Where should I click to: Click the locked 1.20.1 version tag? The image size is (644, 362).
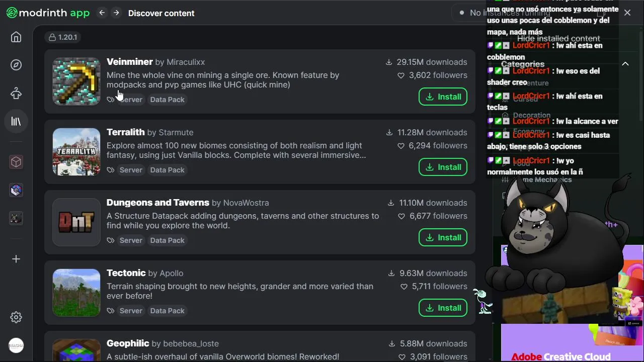click(63, 37)
